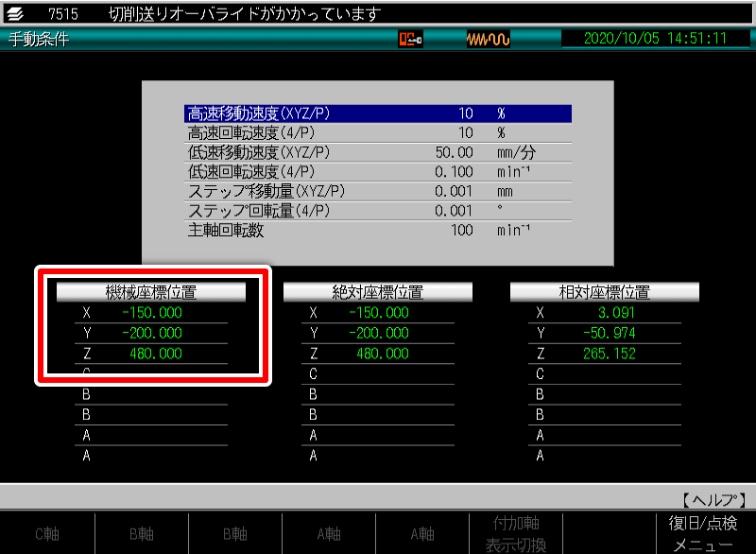Open the 復旧/点検 メニュー

point(704,534)
